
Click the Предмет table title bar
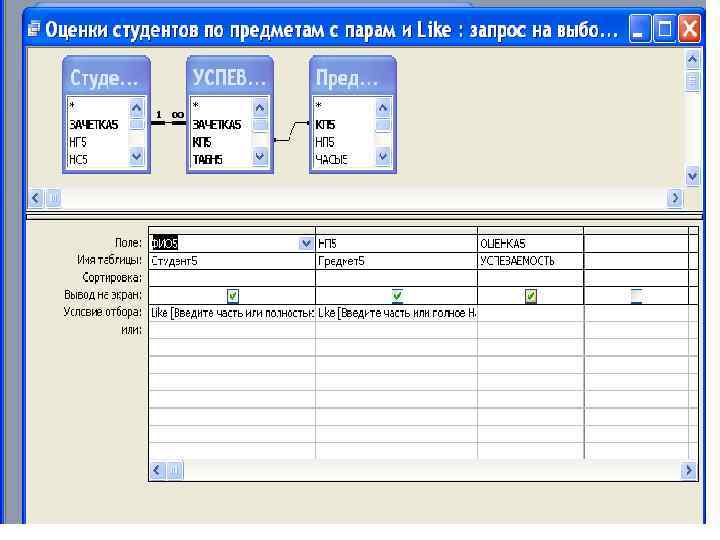point(353,78)
